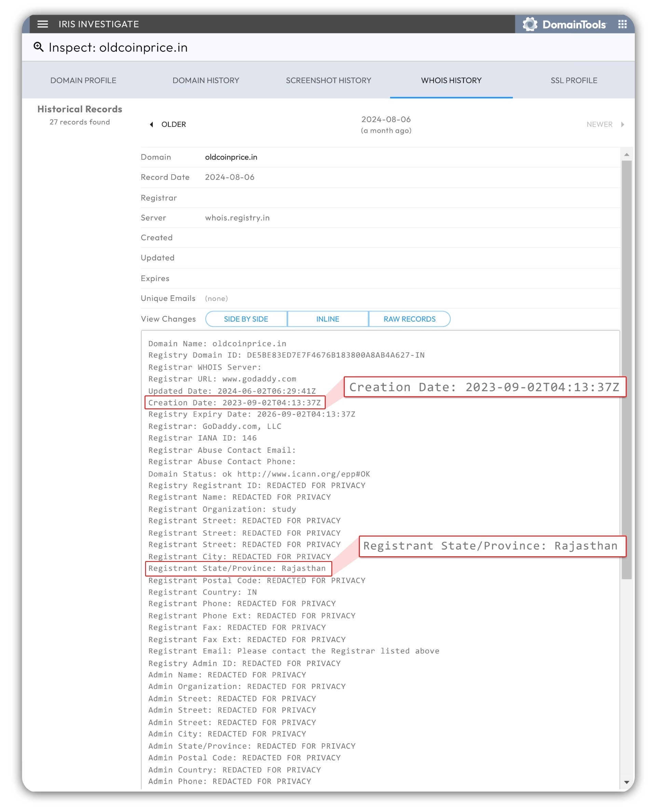
Task: Select Raw Records view
Action: click(x=409, y=319)
